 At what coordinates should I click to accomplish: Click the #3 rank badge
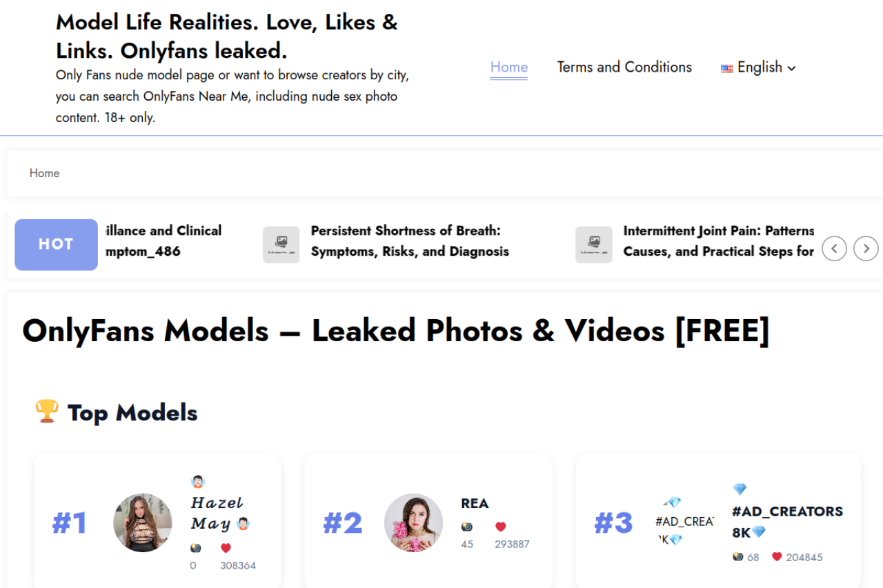coord(614,523)
